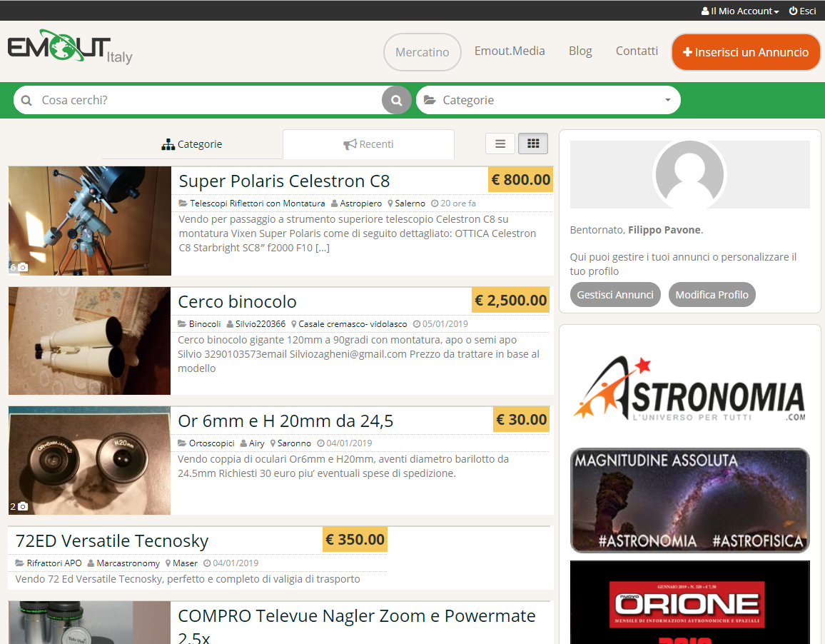Open the Televue eyepieces thumbnail
The width and height of the screenshot is (825, 644).
tap(89, 623)
